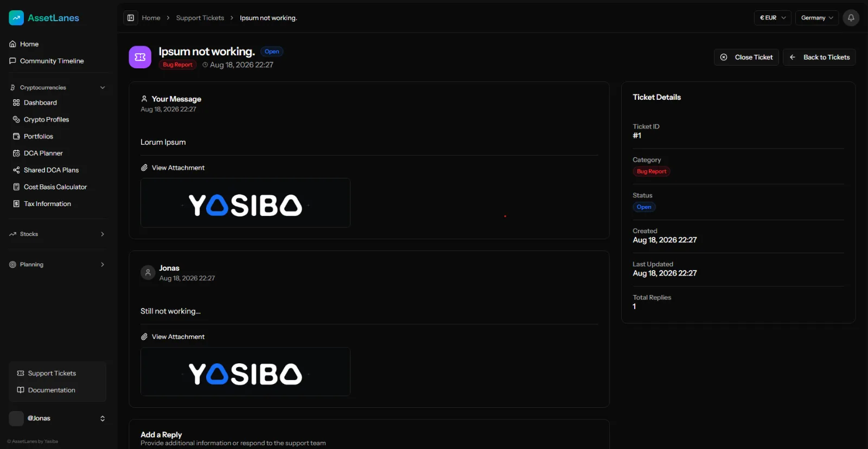The image size is (868, 449).
Task: Click the Open badge in Ticket Details
Action: [644, 207]
